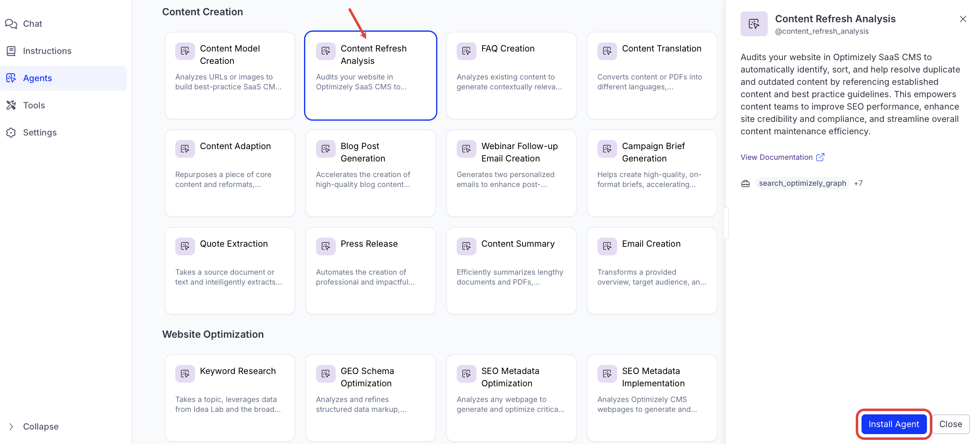Click the Instructions document icon in sidebar
The height and width of the screenshot is (444, 980).
11,51
